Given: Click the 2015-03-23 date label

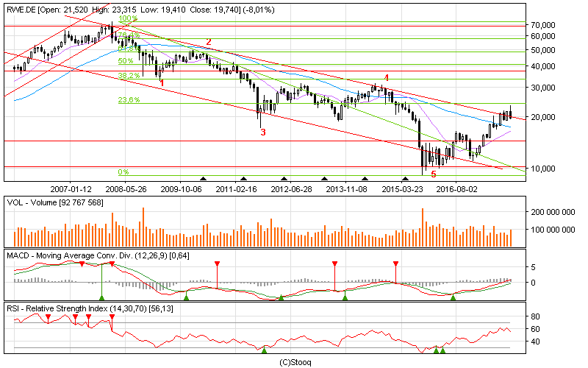Looking at the screenshot, I should tap(402, 189).
